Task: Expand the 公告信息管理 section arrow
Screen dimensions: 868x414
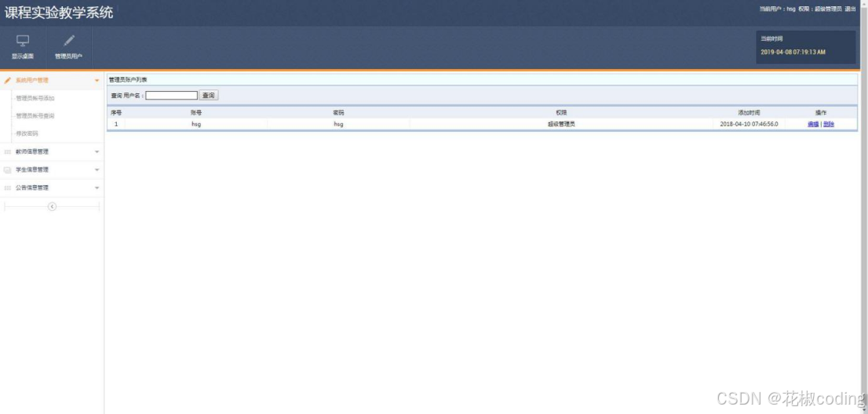Action: point(97,188)
